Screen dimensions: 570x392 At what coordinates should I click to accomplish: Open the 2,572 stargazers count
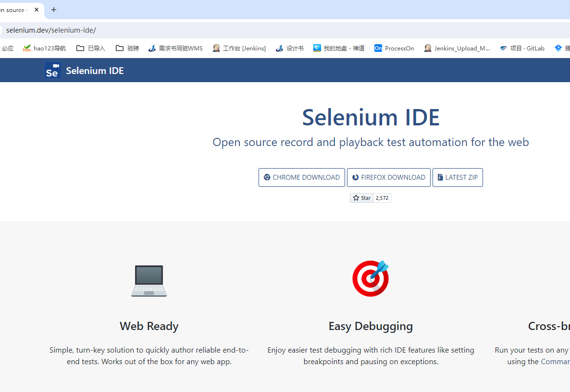(383, 198)
